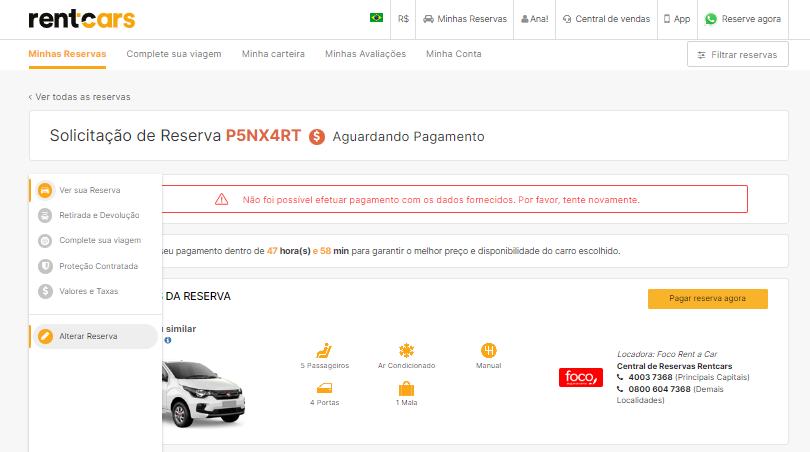Open Minhas Reservas in top header

[465, 18]
